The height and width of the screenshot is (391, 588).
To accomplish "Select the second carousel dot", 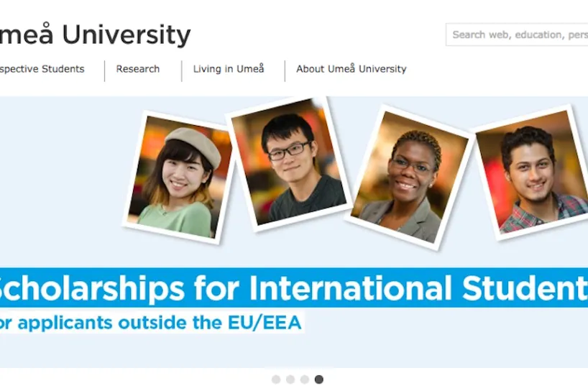I will point(290,379).
